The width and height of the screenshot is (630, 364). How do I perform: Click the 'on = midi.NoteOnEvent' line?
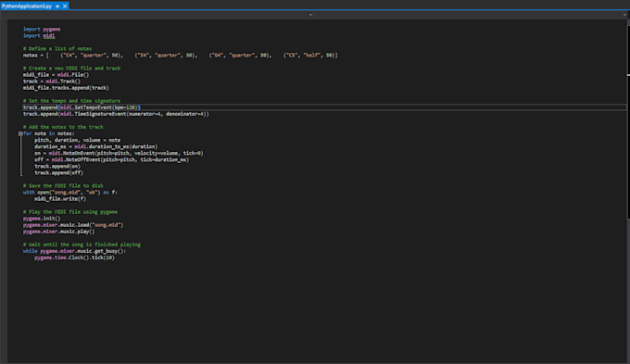(x=119, y=153)
